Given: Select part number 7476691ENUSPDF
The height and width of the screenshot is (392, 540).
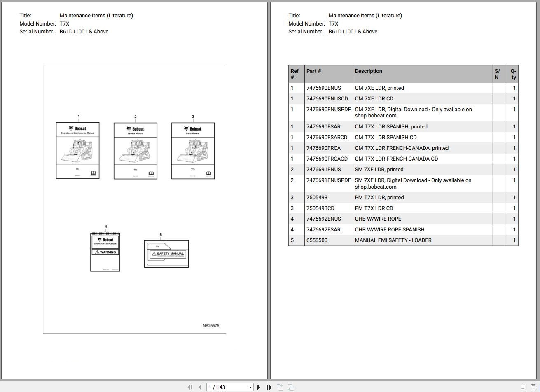Looking at the screenshot, I should pyautogui.click(x=329, y=180).
